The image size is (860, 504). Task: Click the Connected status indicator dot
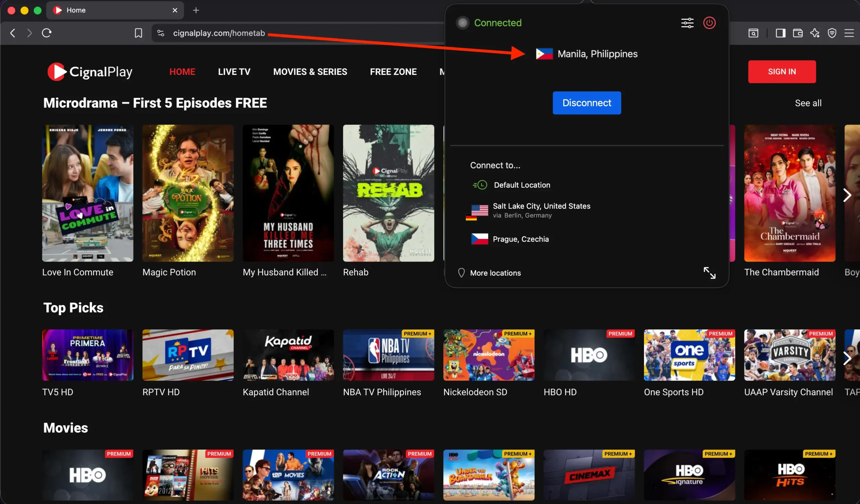(463, 22)
